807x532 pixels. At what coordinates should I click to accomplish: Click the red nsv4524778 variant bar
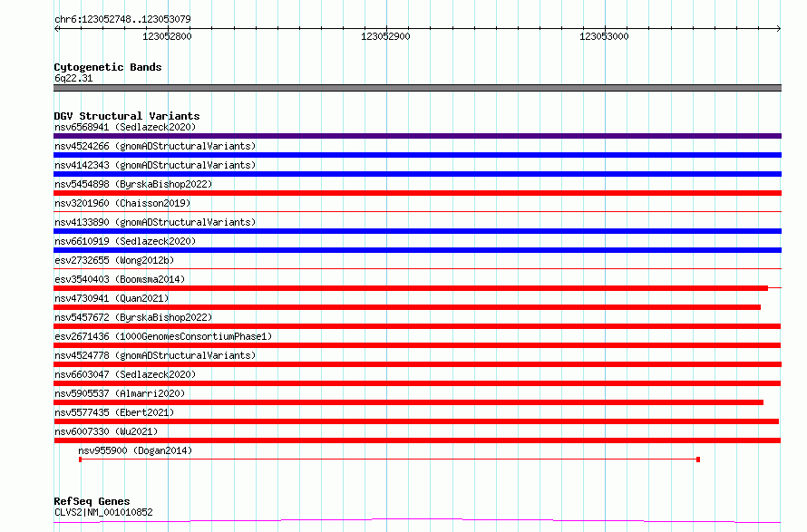pyautogui.click(x=417, y=364)
